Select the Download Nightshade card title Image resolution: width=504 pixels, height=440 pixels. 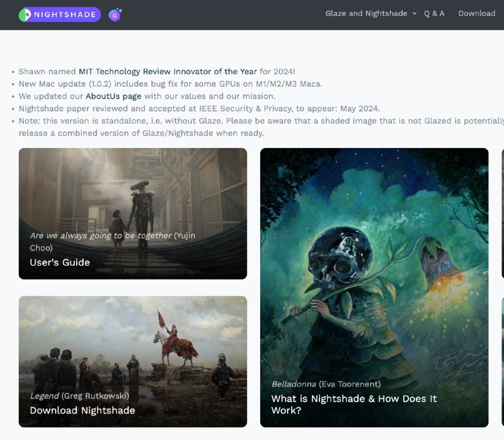pos(83,410)
